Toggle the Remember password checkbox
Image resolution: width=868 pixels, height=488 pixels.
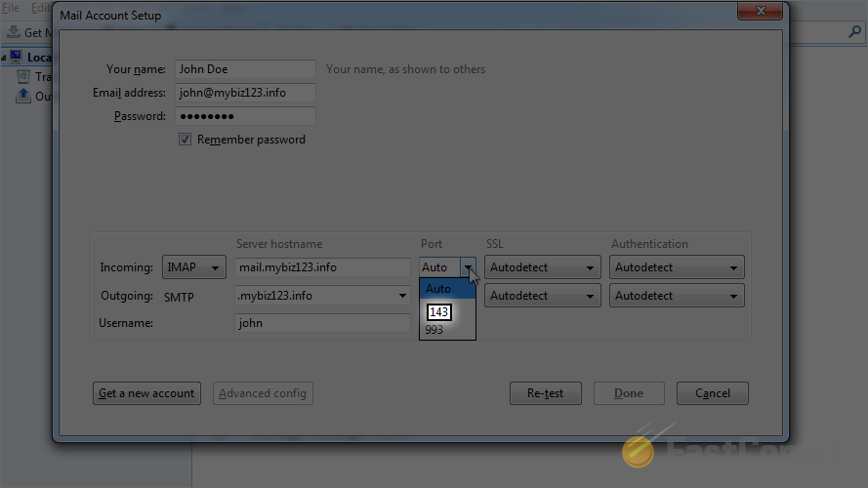coord(185,140)
